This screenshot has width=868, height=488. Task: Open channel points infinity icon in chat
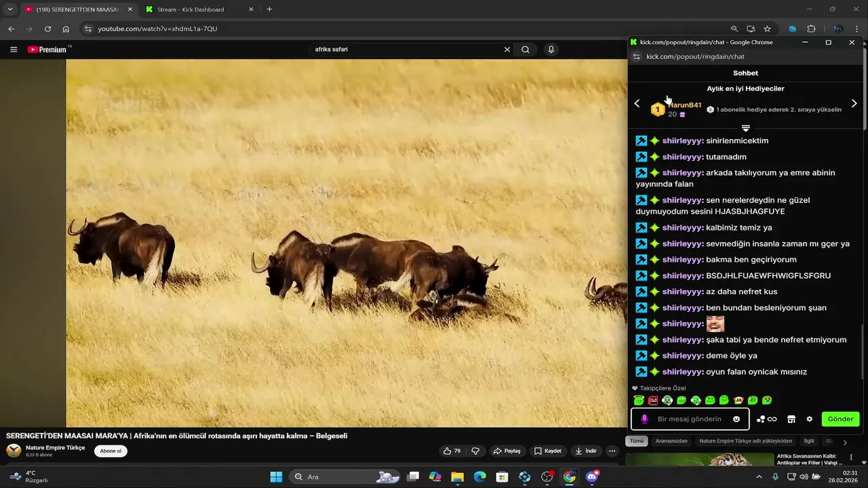[x=767, y=419]
